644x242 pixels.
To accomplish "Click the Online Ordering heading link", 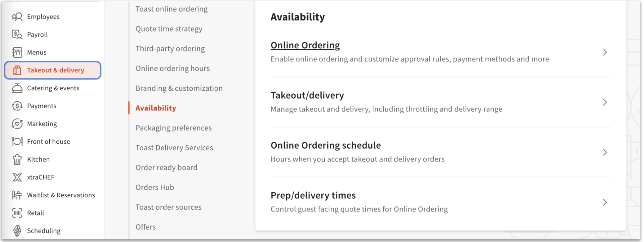I will 305,45.
